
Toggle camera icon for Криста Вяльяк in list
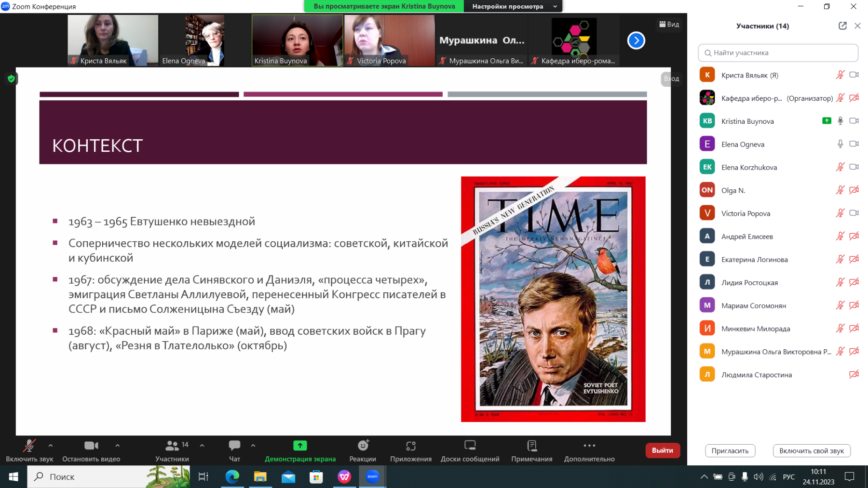pyautogui.click(x=854, y=75)
